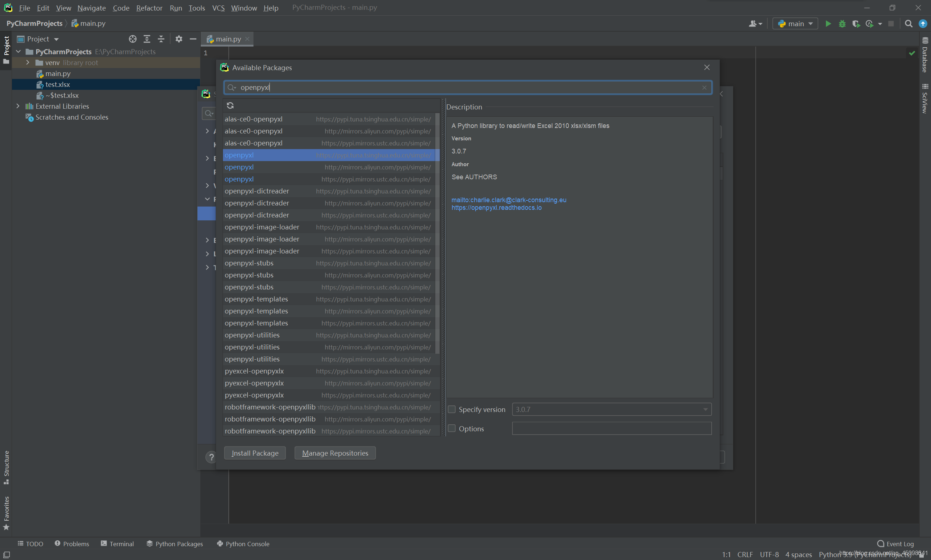This screenshot has width=931, height=560.
Task: Open the version 3.0.7 dropdown
Action: coord(612,409)
